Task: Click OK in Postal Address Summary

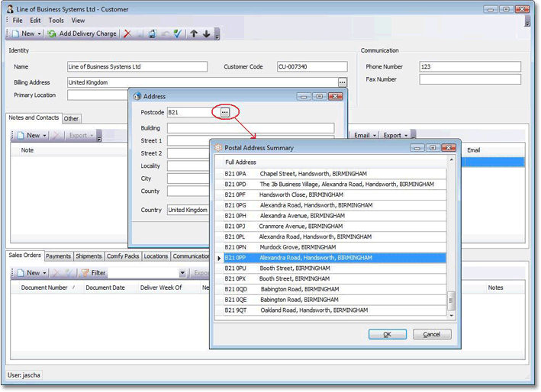Action: (387, 334)
